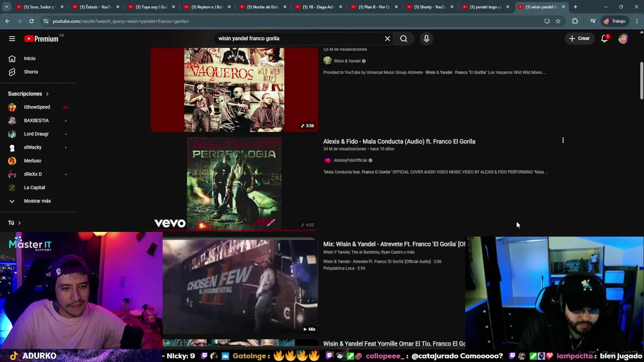This screenshot has height=362, width=644.
Task: Switch to the Shorty - YouTube tab
Action: (x=430, y=7)
